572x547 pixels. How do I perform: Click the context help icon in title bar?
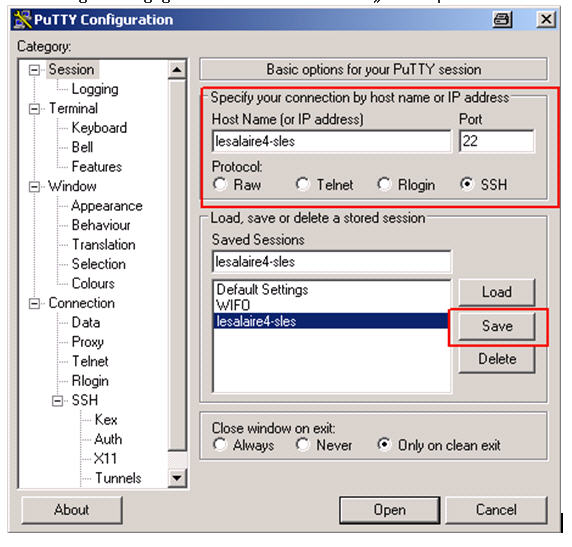[502, 19]
